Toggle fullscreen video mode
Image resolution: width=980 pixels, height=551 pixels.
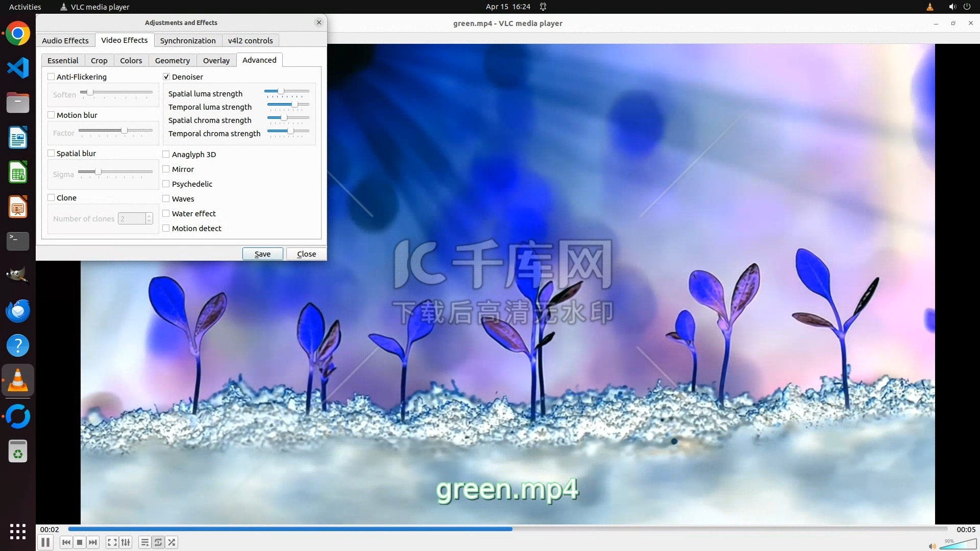pos(112,542)
